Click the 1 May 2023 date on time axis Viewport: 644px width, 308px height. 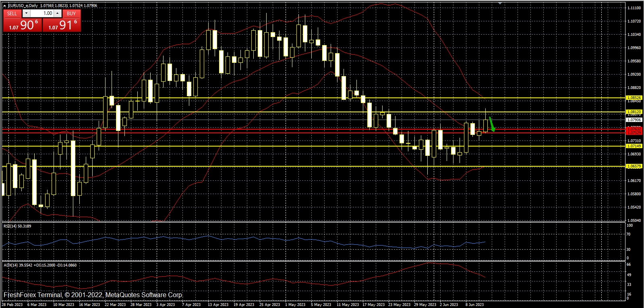point(295,305)
